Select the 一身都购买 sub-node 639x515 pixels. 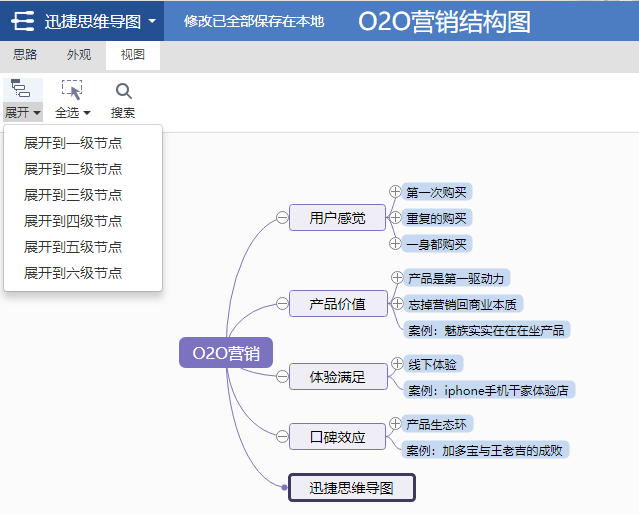point(437,244)
